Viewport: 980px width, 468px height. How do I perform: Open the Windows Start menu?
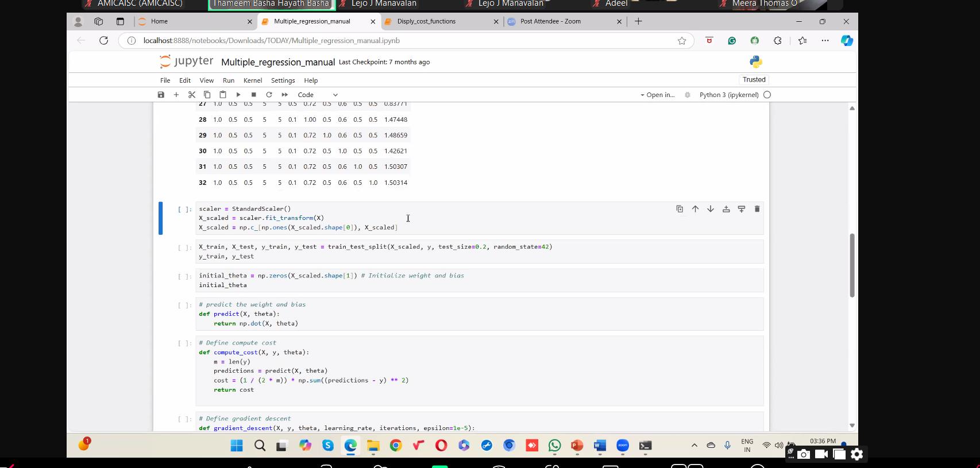237,446
